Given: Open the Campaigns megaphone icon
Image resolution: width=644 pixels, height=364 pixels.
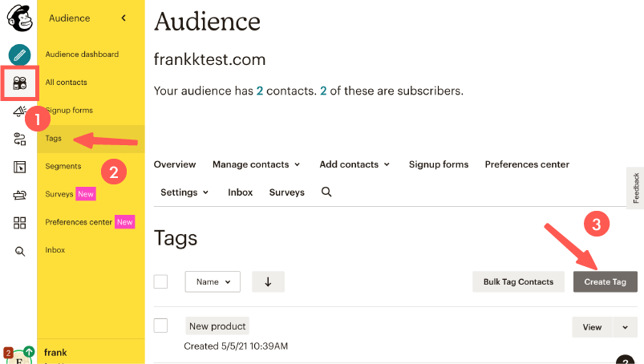Looking at the screenshot, I should click(20, 111).
